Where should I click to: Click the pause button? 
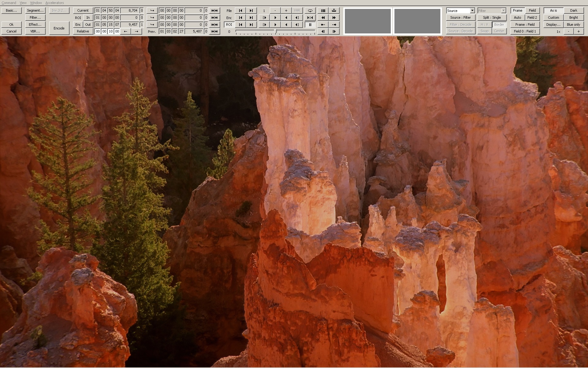(x=310, y=25)
